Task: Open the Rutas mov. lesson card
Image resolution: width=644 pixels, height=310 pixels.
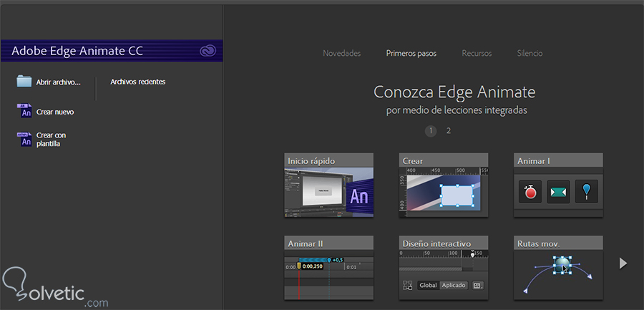Action: pyautogui.click(x=558, y=268)
